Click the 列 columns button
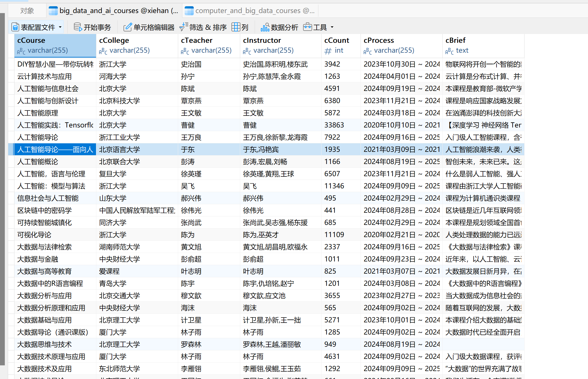 coord(240,27)
